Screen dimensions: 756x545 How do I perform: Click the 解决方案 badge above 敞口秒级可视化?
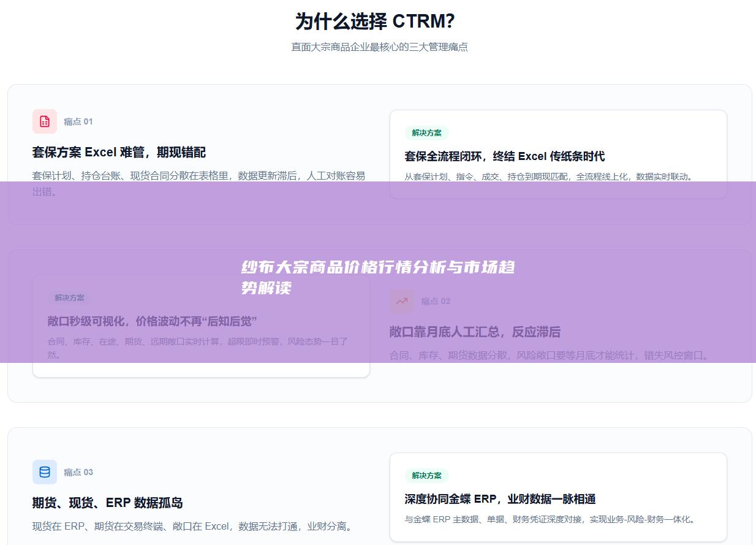click(70, 298)
